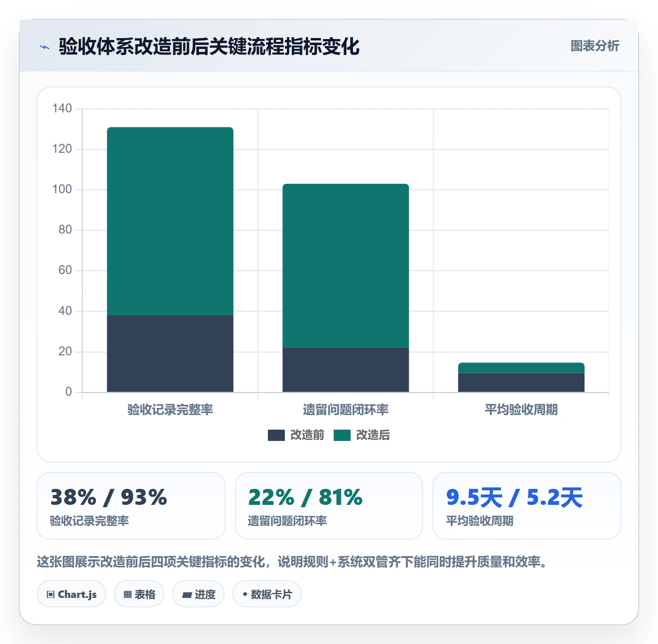Click the x-axis label 验收记录完整率
This screenshot has height=644, width=658.
pos(170,410)
